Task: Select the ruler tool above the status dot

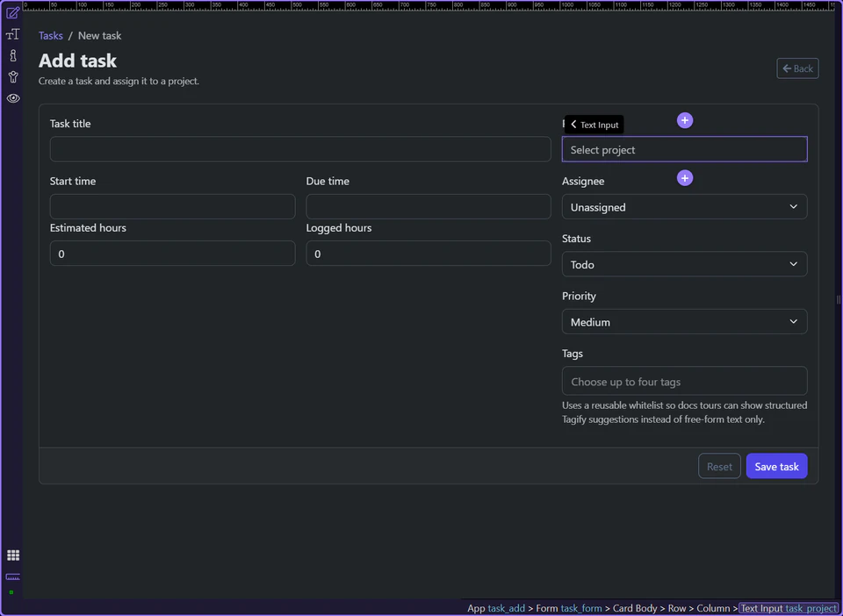Action: 12,577
